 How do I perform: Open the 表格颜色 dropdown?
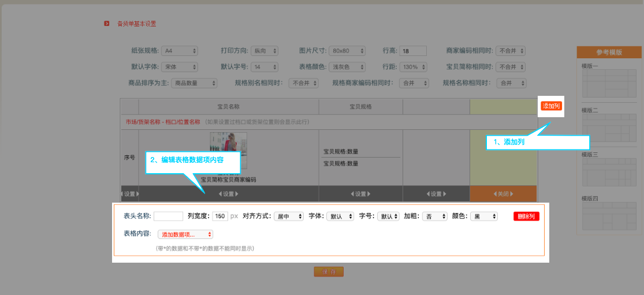pos(348,67)
